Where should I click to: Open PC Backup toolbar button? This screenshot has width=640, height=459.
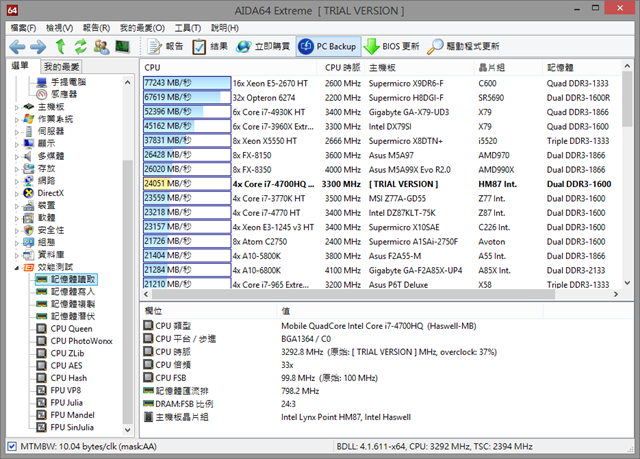(329, 47)
